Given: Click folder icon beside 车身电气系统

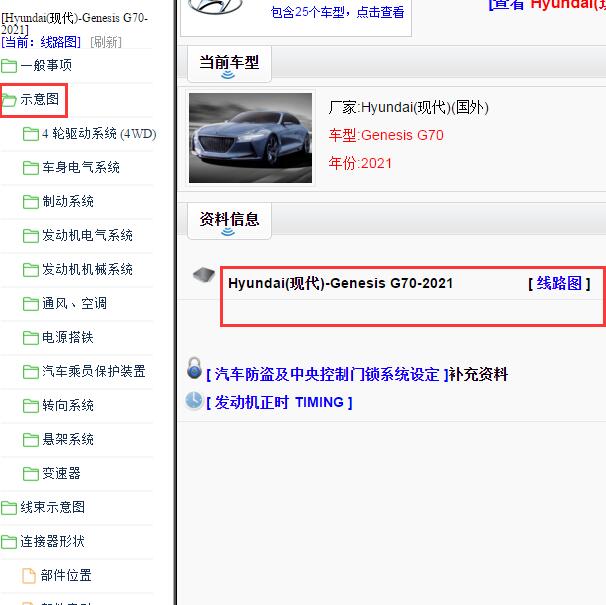Looking at the screenshot, I should coord(31,168).
